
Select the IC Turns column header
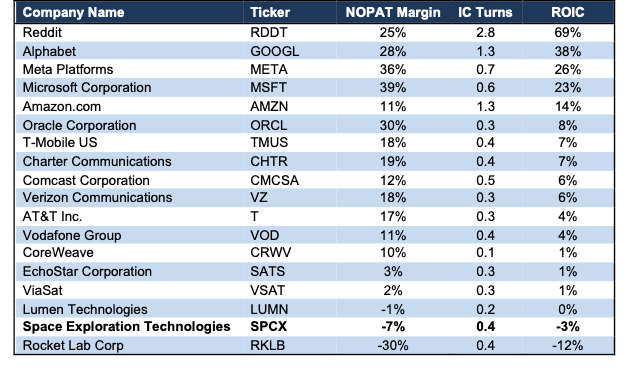[x=485, y=12]
